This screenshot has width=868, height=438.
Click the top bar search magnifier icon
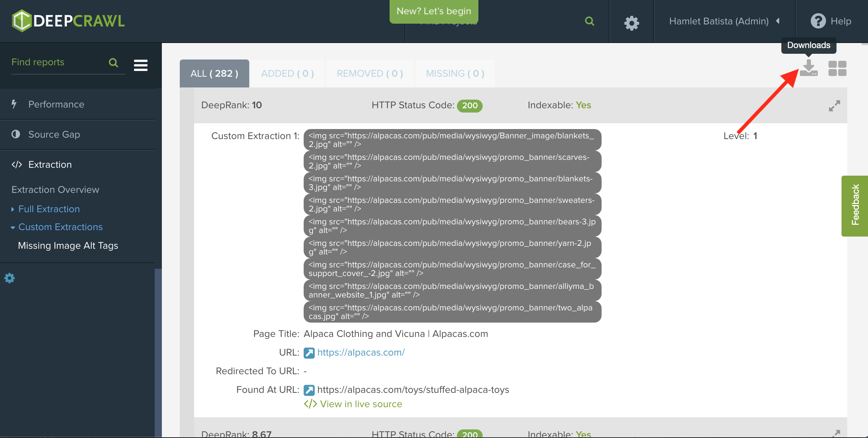pyautogui.click(x=589, y=22)
